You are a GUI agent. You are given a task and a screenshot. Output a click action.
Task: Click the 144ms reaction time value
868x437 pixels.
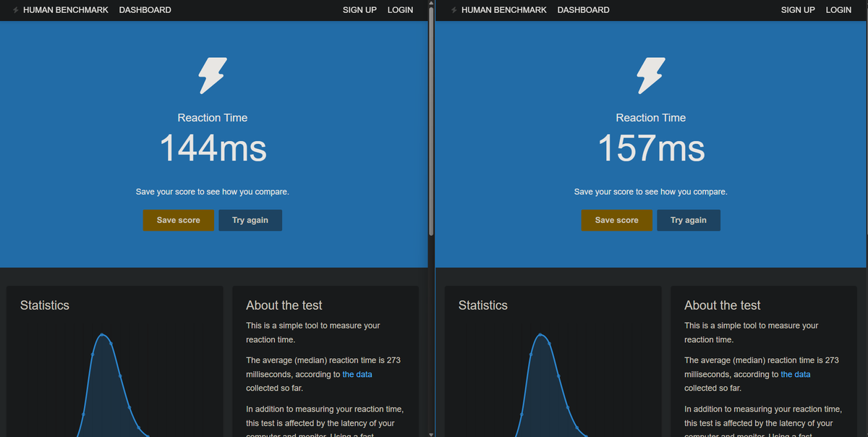click(x=213, y=148)
